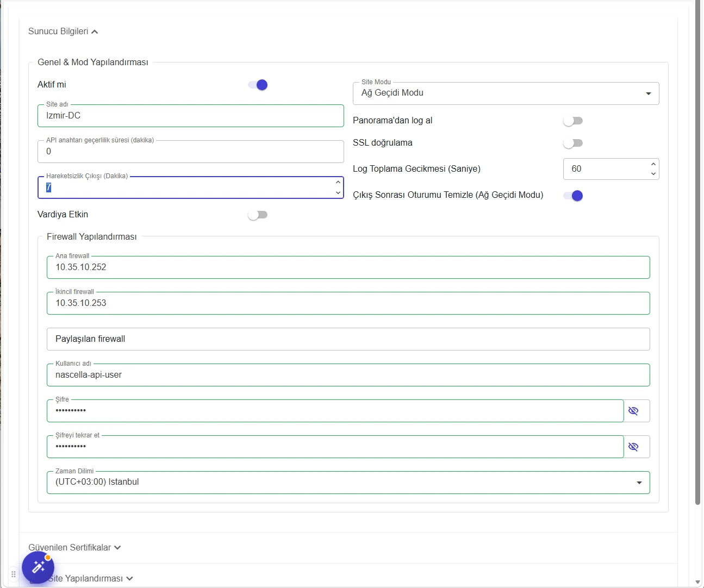The image size is (704, 588).
Task: Collapse the Sunucu Bilgileri section
Action: (63, 32)
